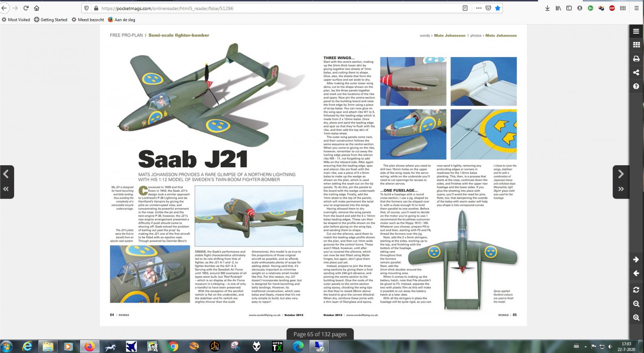Click the browser back arrow
This screenshot has height=353, width=644.
coord(4,8)
